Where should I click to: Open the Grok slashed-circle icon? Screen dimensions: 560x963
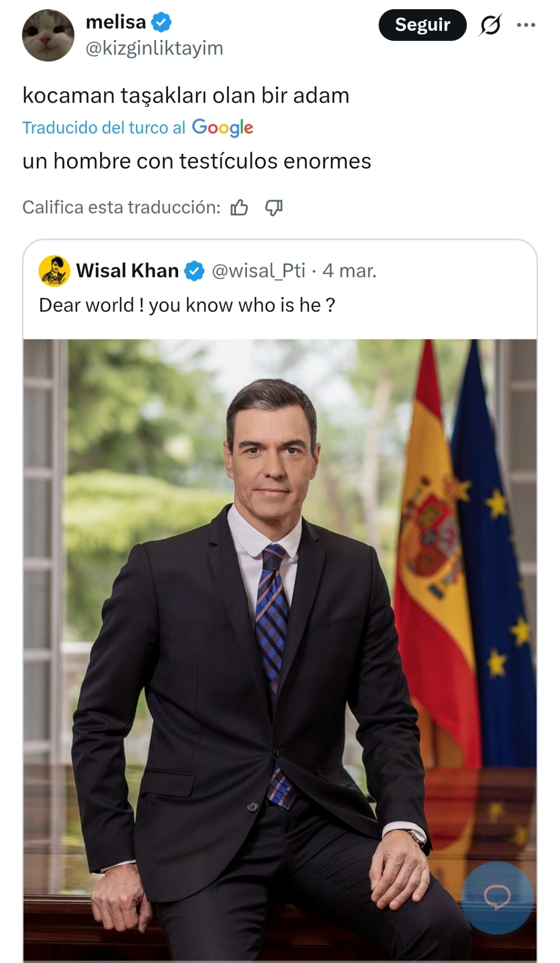tap(490, 25)
